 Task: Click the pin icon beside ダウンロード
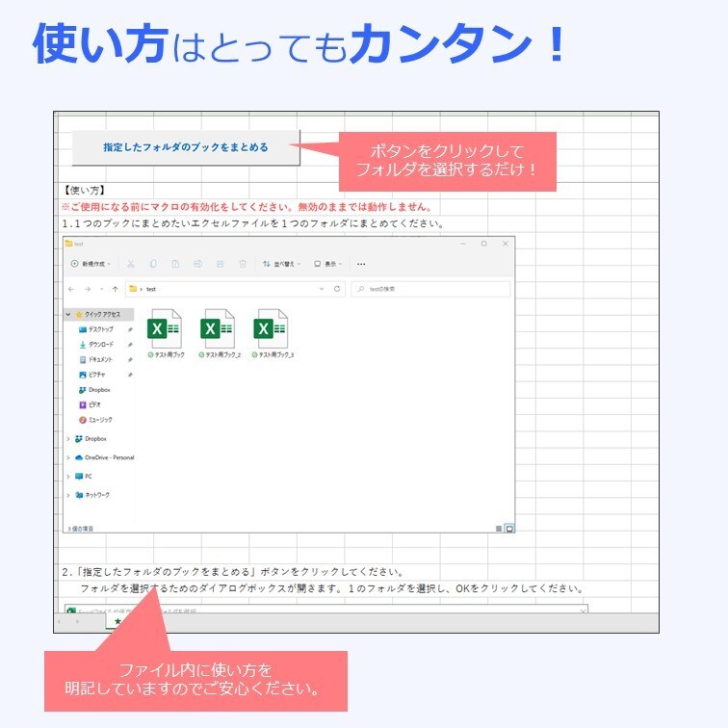(130, 345)
